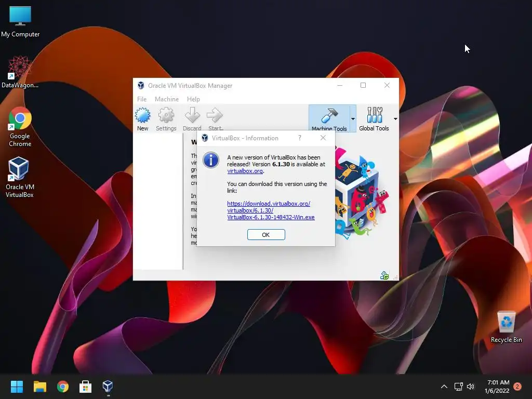Open the Settings gear toolbar icon
Screen dimensions: 532x399
click(166, 119)
